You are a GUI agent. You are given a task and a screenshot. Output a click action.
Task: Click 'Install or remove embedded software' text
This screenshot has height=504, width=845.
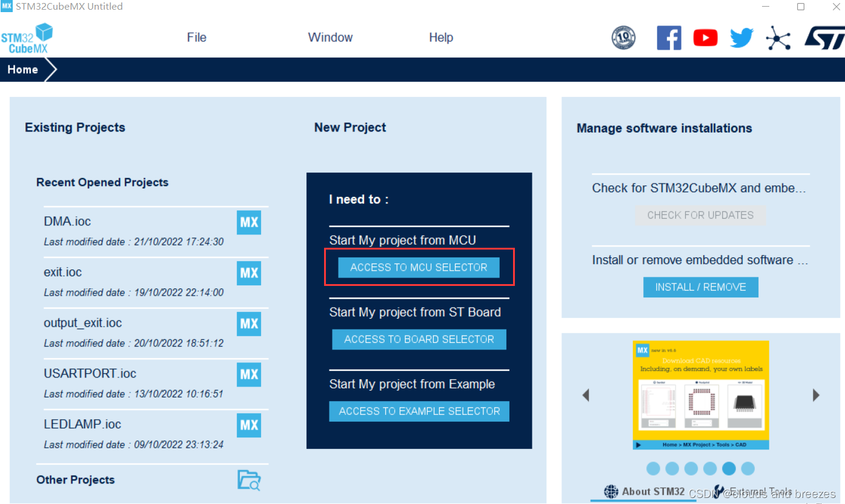[x=700, y=260]
